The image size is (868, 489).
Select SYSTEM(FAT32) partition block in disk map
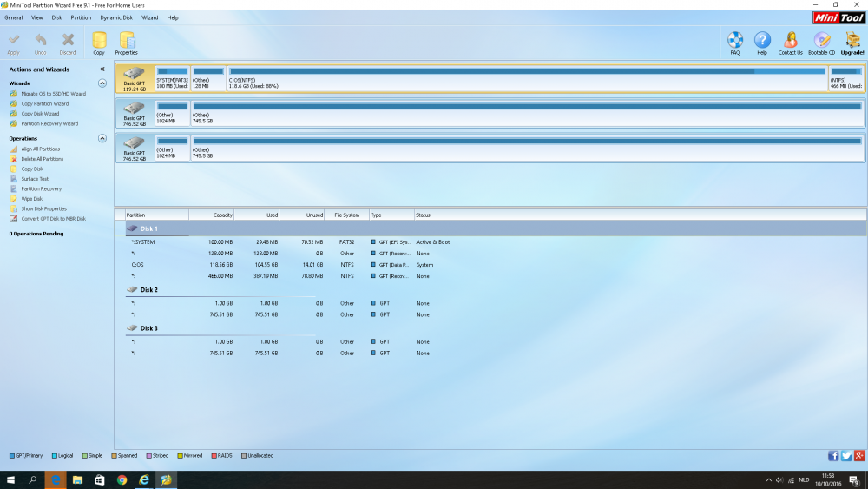(172, 78)
